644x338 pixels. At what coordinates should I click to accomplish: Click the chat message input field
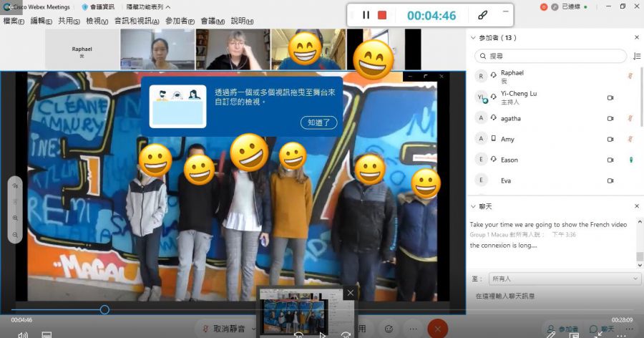tap(555, 296)
